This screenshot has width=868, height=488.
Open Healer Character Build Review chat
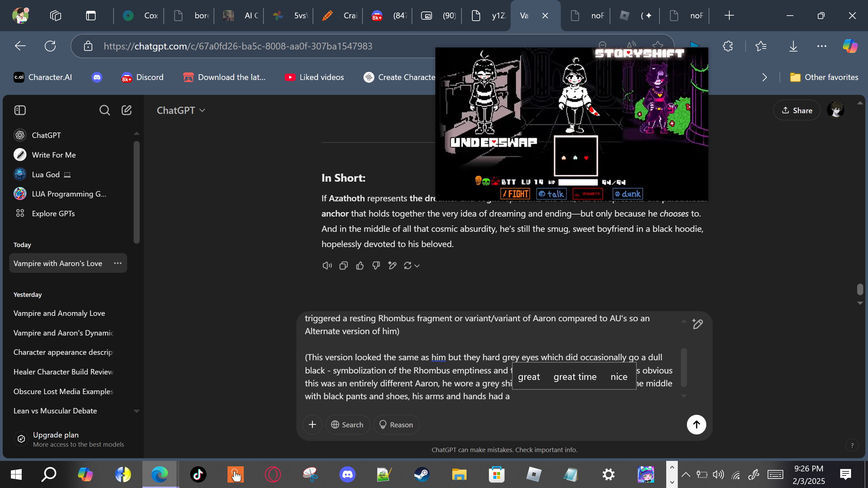(68, 372)
